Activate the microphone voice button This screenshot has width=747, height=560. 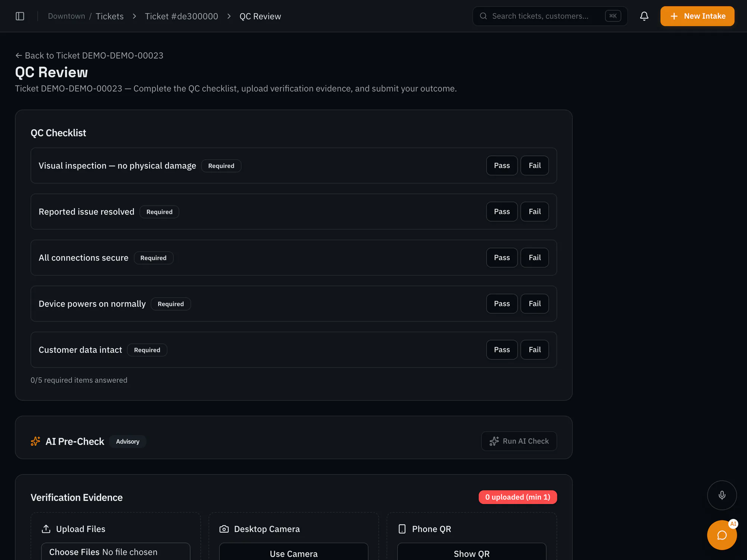point(722,495)
